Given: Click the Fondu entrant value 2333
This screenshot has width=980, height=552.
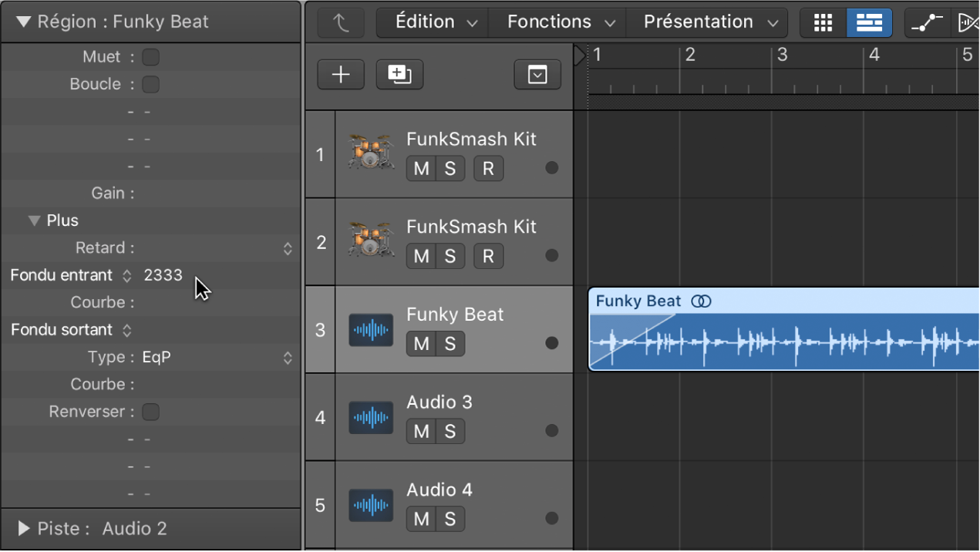Looking at the screenshot, I should tap(163, 275).
